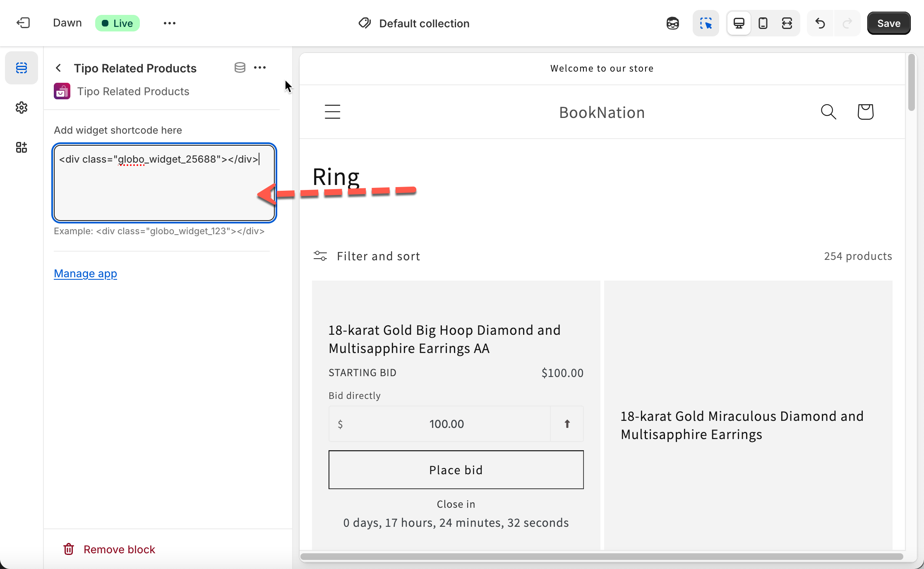Open the theme actions three-dot menu

[170, 23]
